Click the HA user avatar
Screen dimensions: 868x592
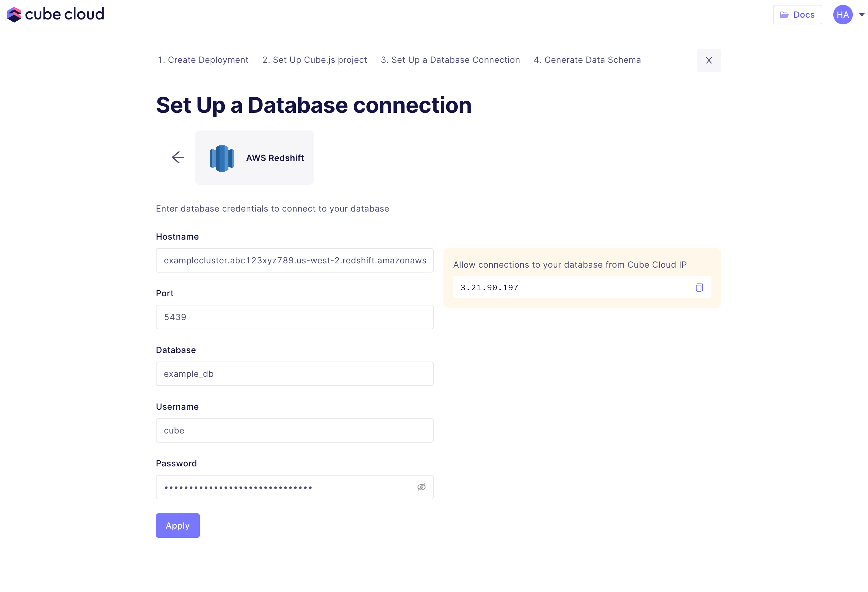[x=842, y=15]
